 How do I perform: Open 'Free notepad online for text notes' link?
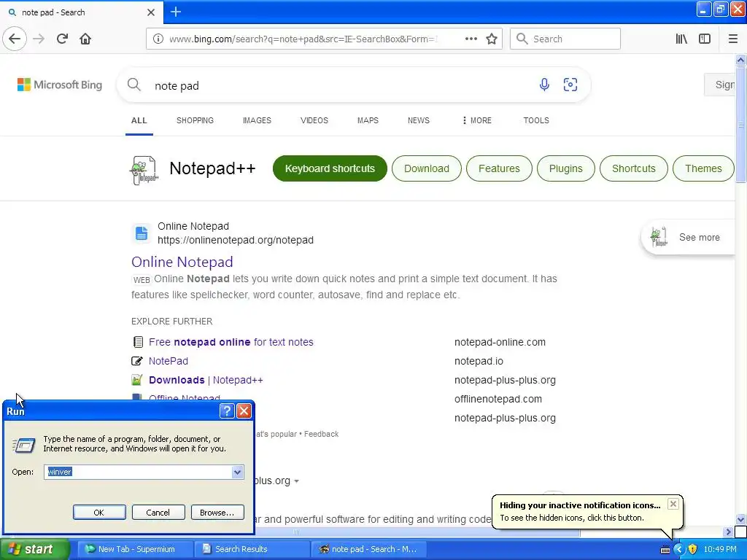231,342
